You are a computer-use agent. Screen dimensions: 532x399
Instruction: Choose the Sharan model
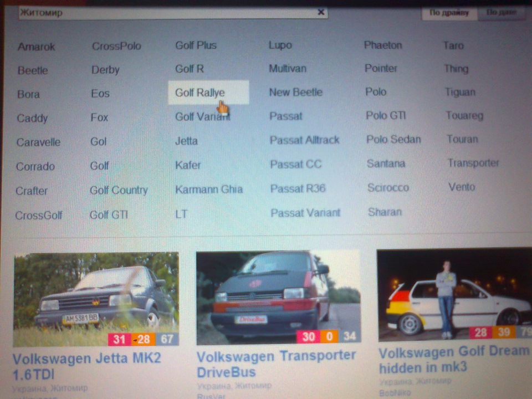pyautogui.click(x=385, y=212)
